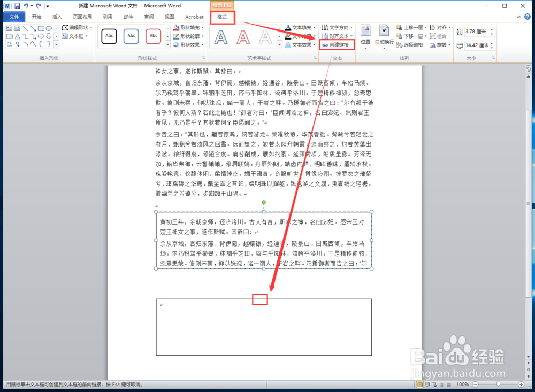Click the Save icon in Quick Access Toolbar

17,6
